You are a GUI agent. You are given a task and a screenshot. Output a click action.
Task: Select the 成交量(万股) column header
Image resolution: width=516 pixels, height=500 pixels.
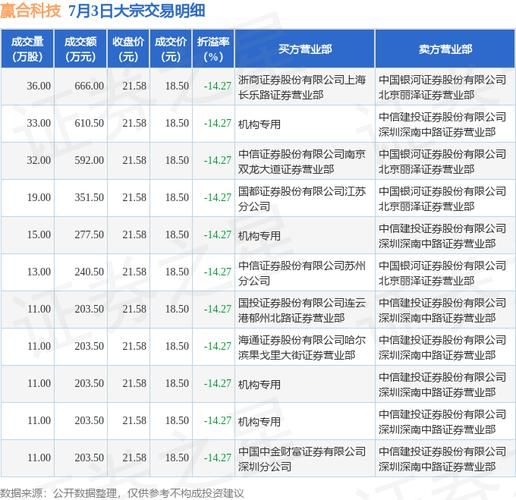click(x=27, y=49)
